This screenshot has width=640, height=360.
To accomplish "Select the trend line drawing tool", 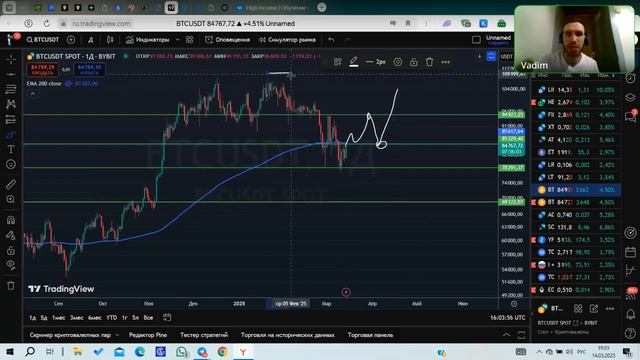I will point(11,74).
